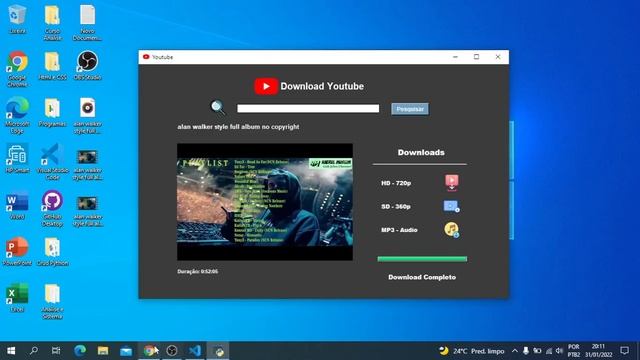Select the video title 'alan walker style full album no copyright'

(238, 127)
